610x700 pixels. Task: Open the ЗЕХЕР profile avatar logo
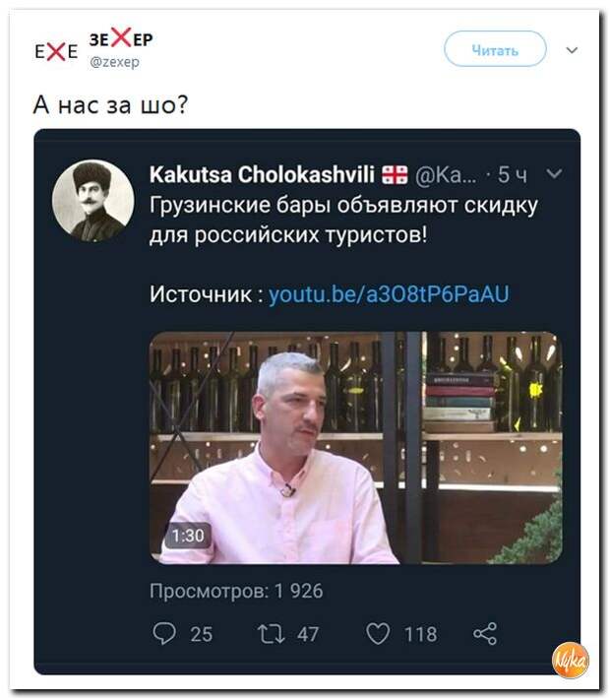point(56,52)
